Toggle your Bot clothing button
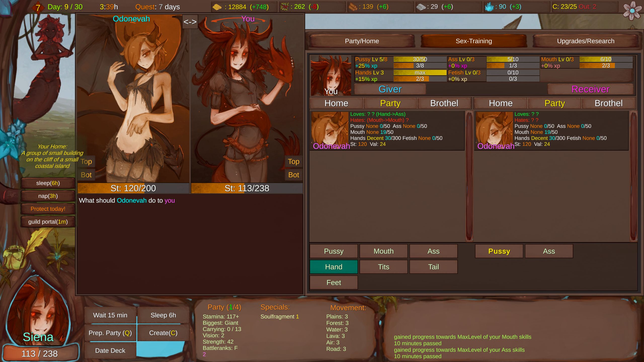The width and height of the screenshot is (644, 362). click(294, 175)
